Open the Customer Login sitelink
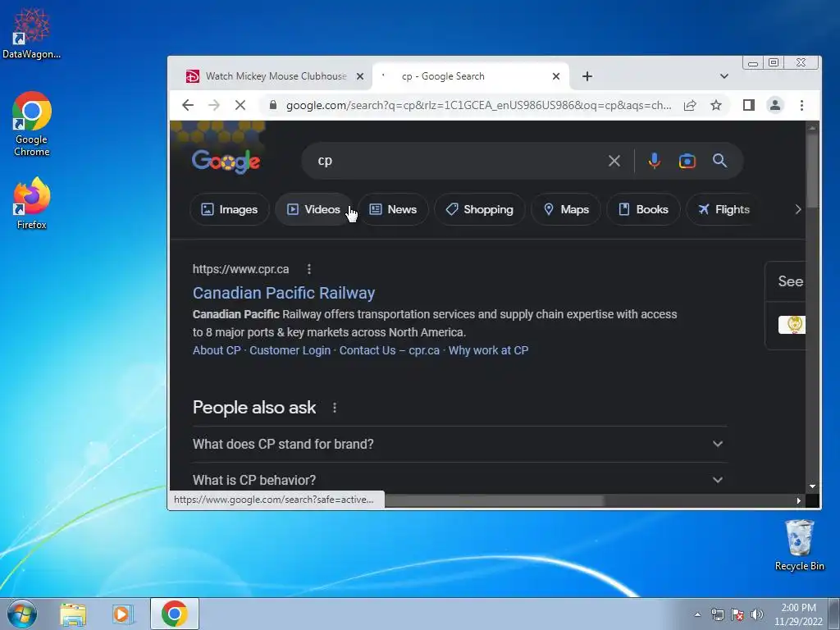Image resolution: width=840 pixels, height=630 pixels. pyautogui.click(x=290, y=350)
